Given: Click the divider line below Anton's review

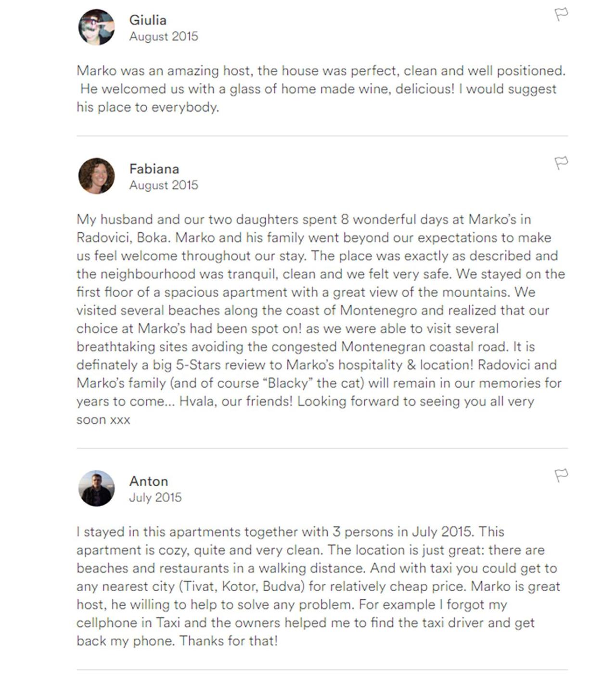Looking at the screenshot, I should click(x=322, y=670).
